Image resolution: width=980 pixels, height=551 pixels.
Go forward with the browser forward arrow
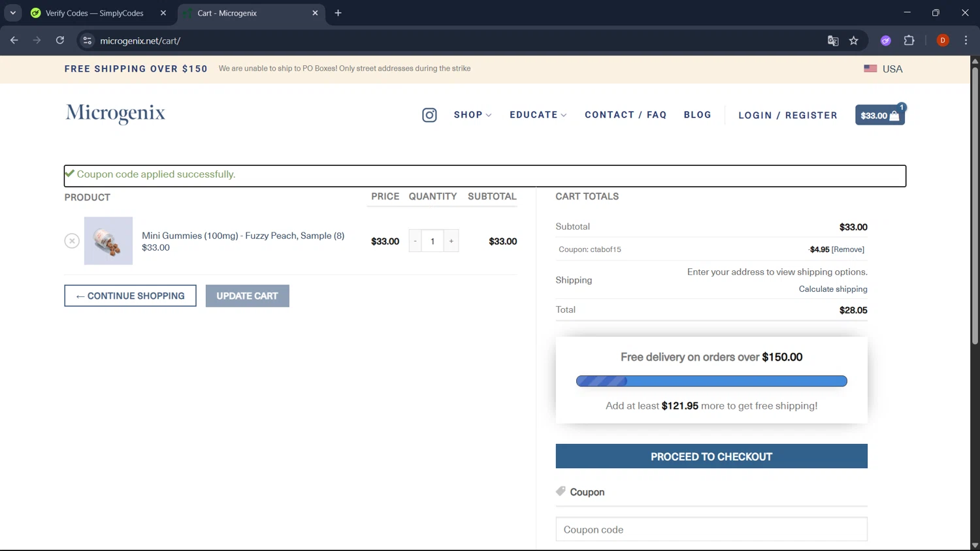[37, 40]
